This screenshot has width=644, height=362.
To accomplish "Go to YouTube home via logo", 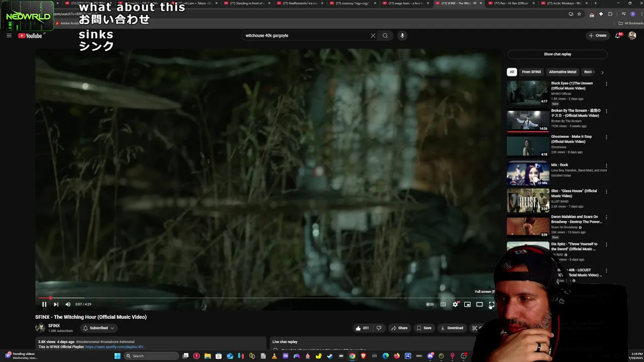I will coord(30,36).
